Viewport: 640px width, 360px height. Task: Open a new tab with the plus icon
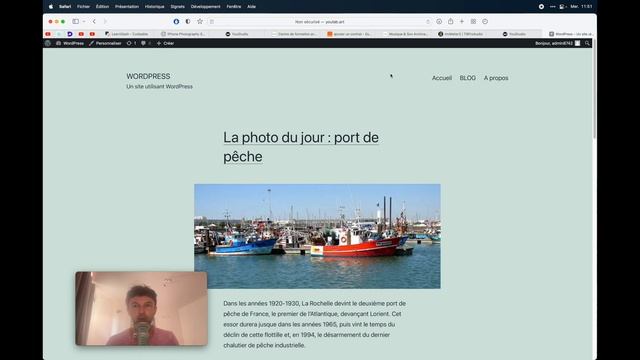pyautogui.click(x=462, y=21)
